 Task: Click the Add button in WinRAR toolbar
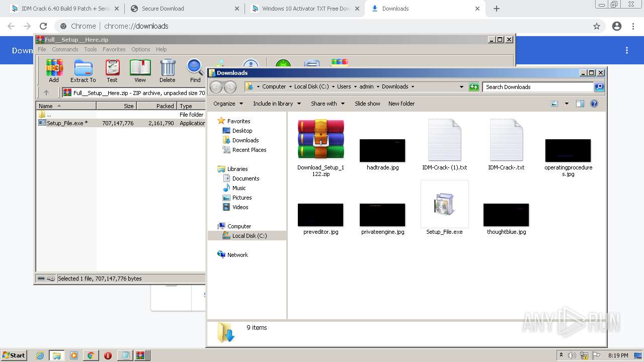tap(54, 70)
